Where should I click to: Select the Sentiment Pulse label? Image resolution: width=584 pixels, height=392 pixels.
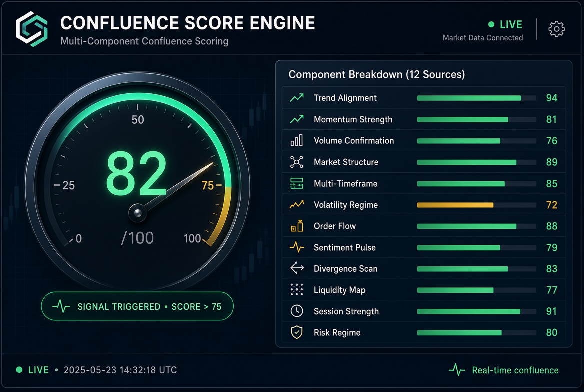tap(345, 248)
